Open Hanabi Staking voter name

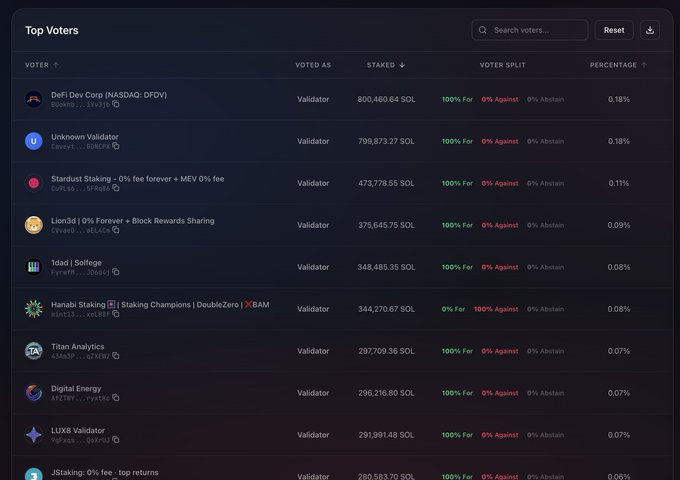[160, 304]
